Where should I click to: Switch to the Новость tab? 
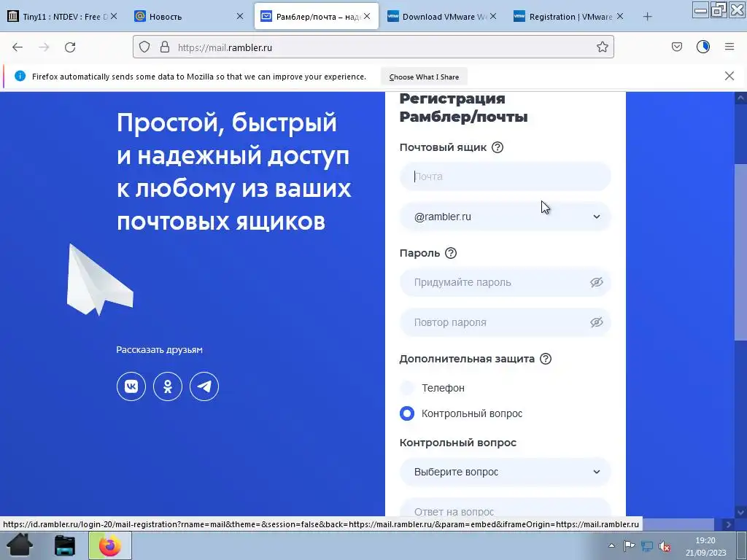point(189,17)
